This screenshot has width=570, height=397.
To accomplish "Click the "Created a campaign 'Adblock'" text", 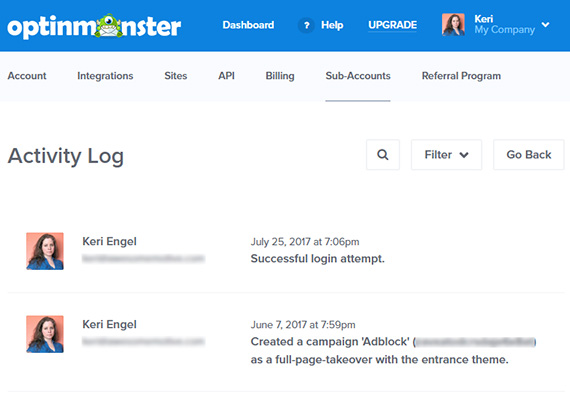I will (x=330, y=342).
